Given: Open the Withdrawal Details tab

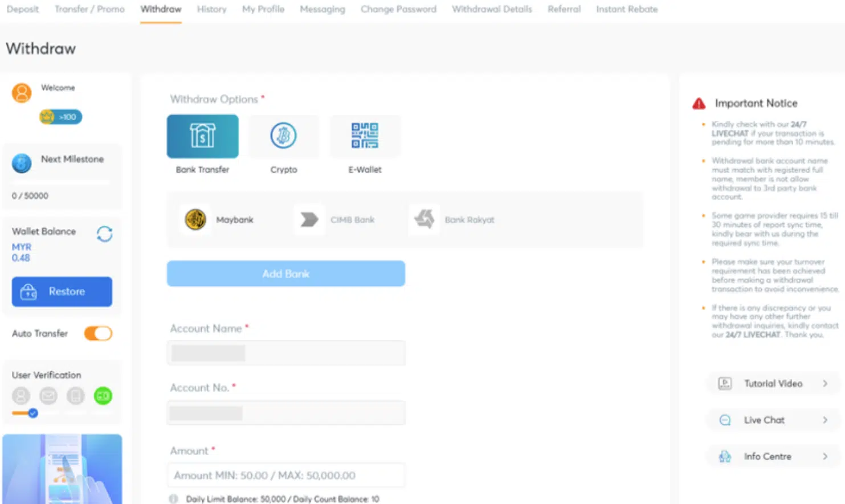Looking at the screenshot, I should 492,9.
